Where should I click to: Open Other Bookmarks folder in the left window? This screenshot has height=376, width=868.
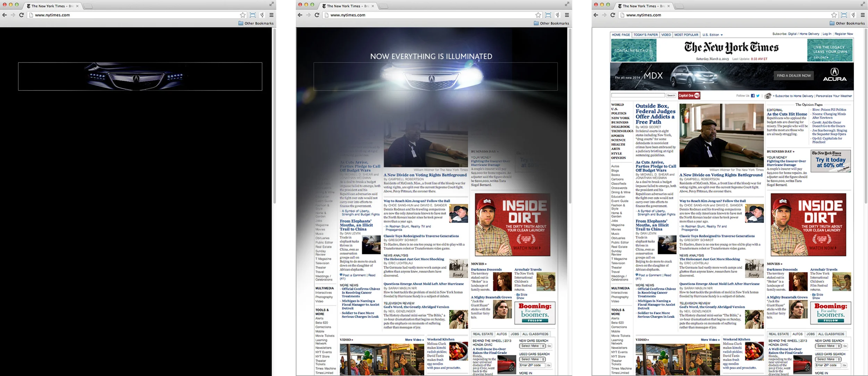tap(256, 23)
